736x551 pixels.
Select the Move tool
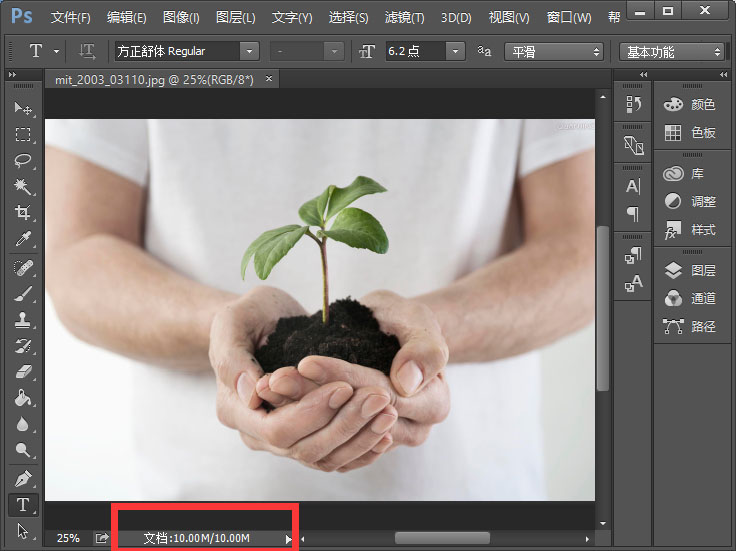[23, 108]
